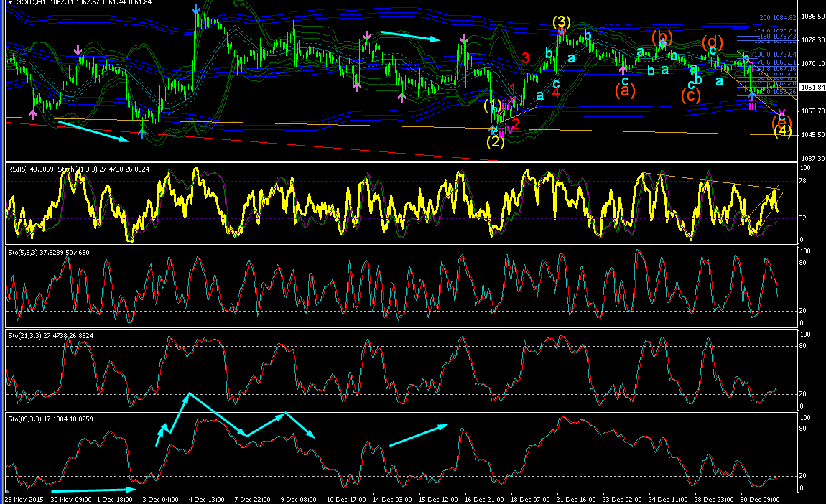
Task: Click the 7 Dec 22:00 time label
Action: click(253, 499)
